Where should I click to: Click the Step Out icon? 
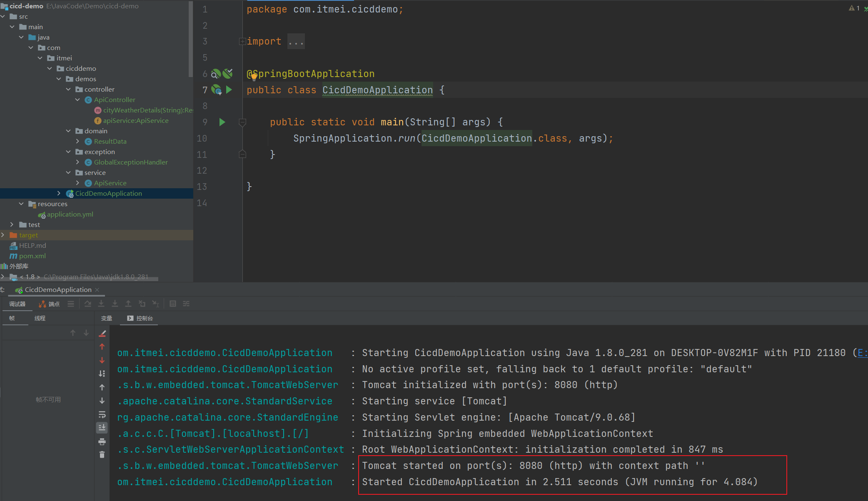point(128,304)
